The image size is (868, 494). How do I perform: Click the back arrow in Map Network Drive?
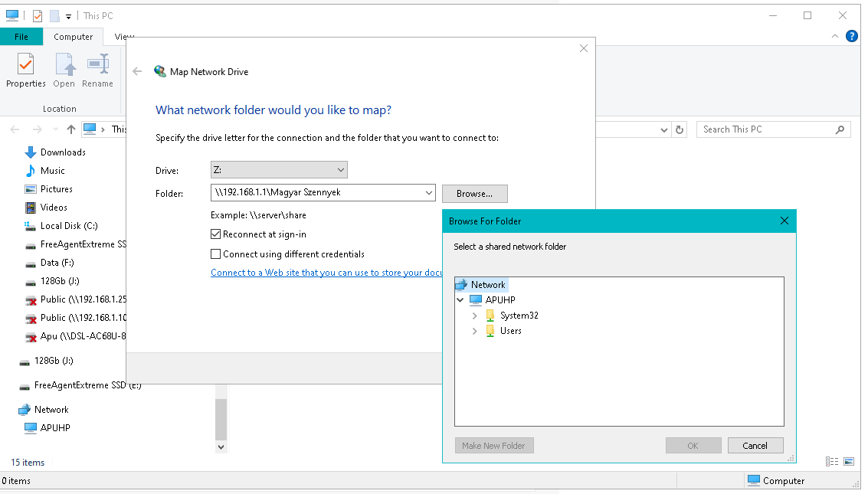click(137, 70)
